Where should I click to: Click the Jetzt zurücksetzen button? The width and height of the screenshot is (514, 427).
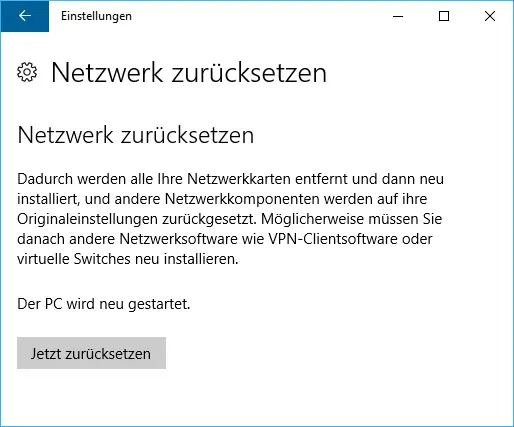[91, 353]
